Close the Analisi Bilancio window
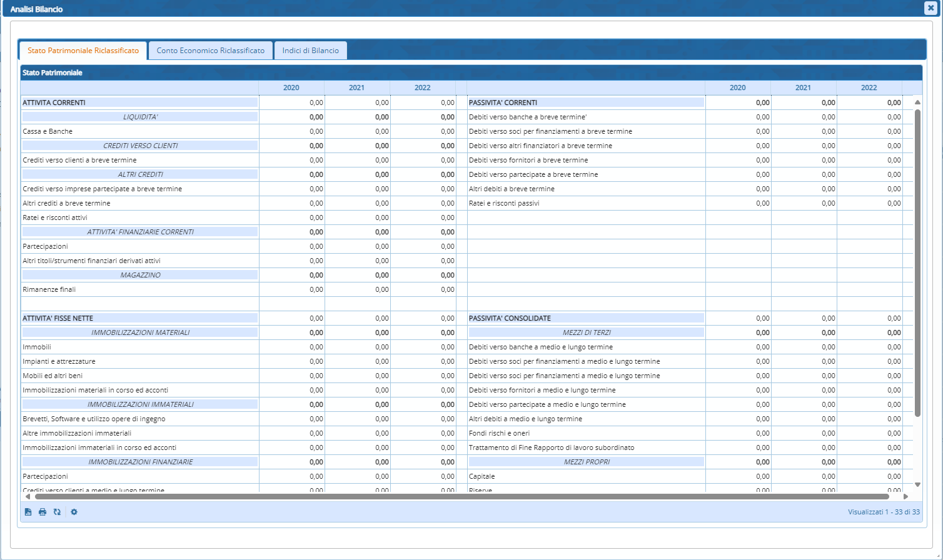943x560 pixels. [x=930, y=8]
